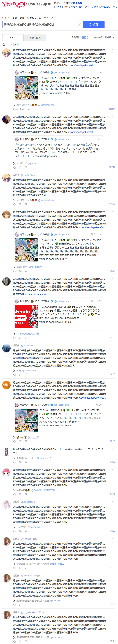118x644 pixels.
Task: Open the youtube.com/live/J2-83YkT link
Action: click(56, 259)
